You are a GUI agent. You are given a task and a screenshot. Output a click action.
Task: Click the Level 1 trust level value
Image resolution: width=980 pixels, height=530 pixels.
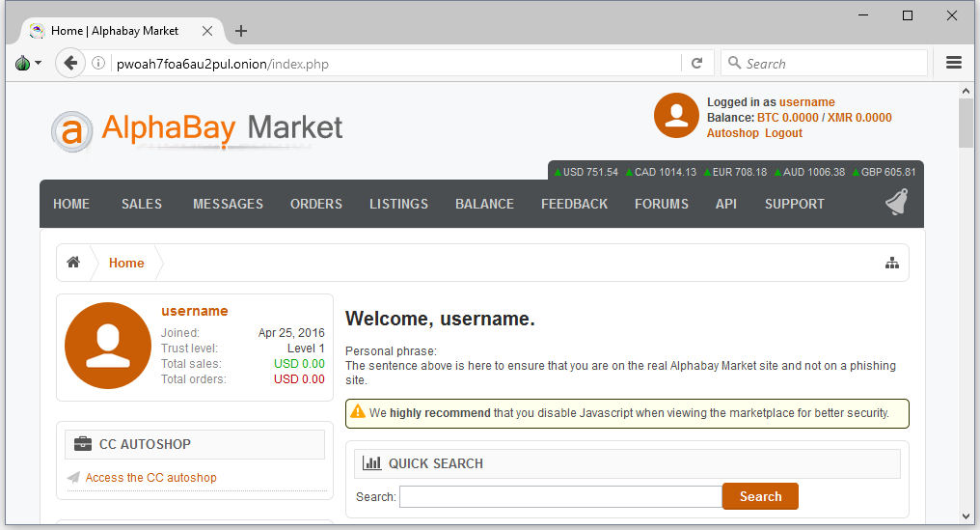(306, 348)
